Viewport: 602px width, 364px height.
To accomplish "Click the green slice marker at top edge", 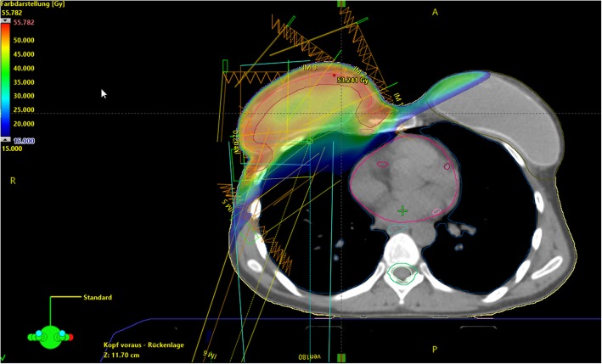I will coord(340,4).
